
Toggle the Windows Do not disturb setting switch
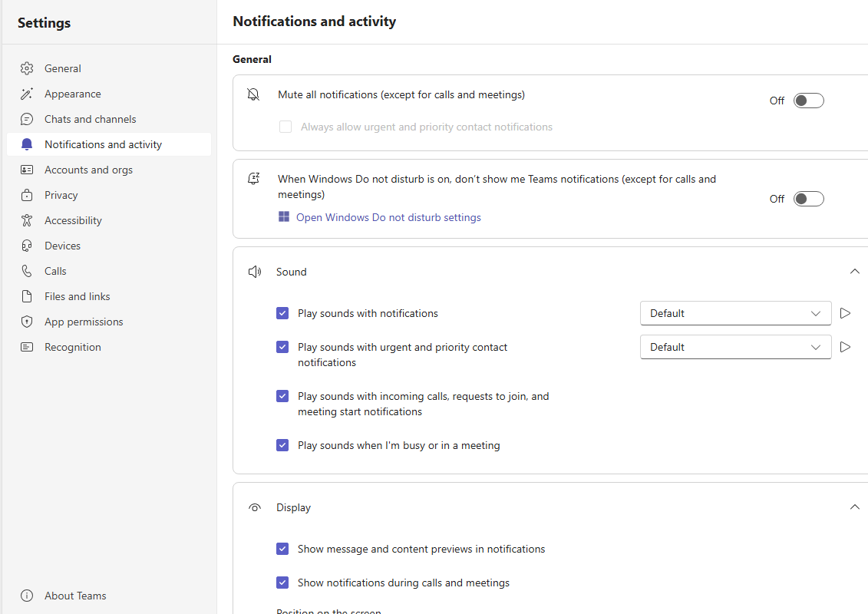(808, 198)
